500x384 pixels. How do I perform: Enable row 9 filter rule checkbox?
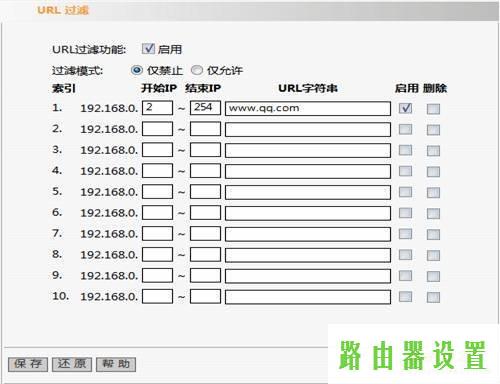click(x=405, y=276)
